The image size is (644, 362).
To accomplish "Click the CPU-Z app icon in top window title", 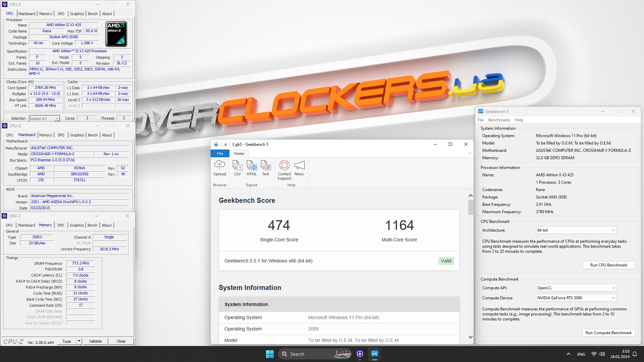I will pos(5,4).
